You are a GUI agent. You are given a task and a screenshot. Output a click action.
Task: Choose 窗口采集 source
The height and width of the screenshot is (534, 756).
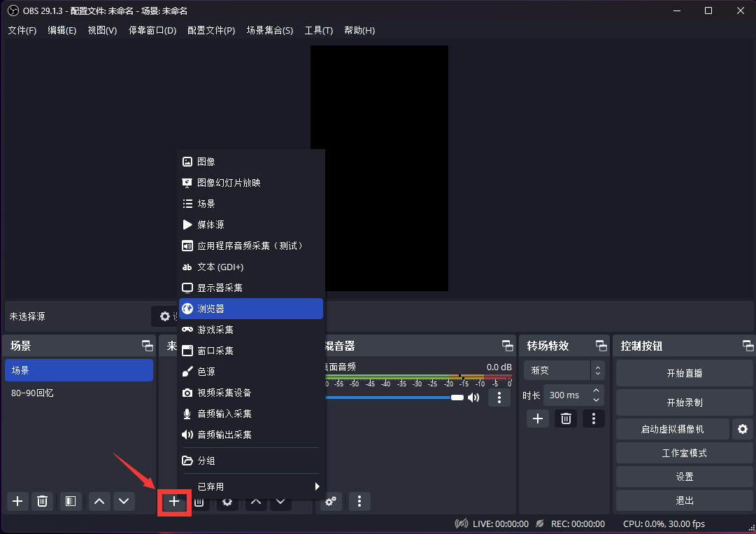(x=251, y=351)
